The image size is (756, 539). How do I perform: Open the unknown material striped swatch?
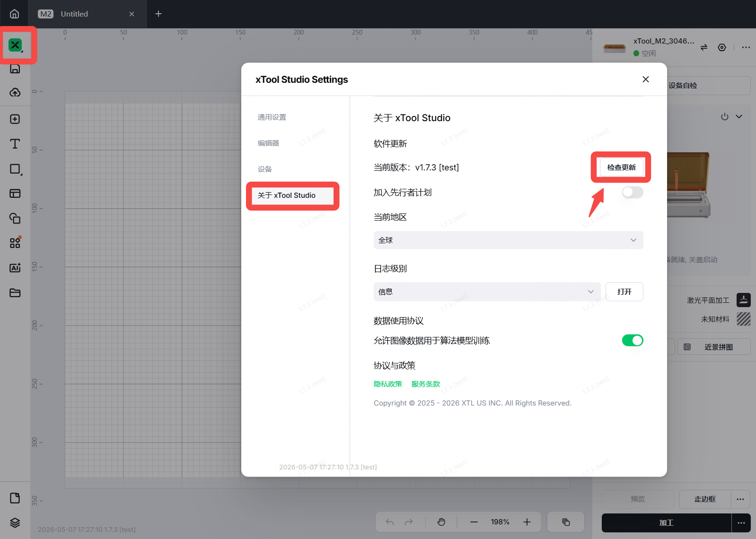(x=744, y=319)
